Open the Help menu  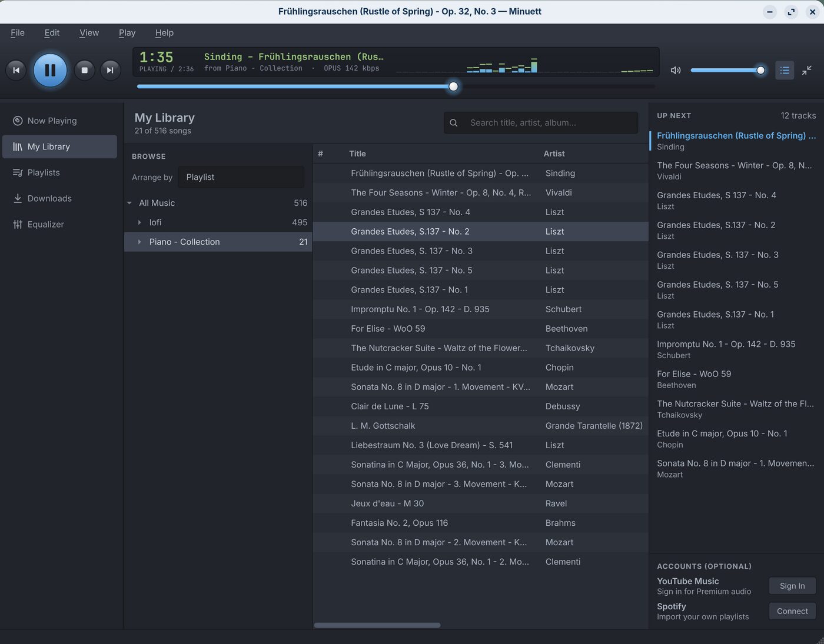(164, 33)
